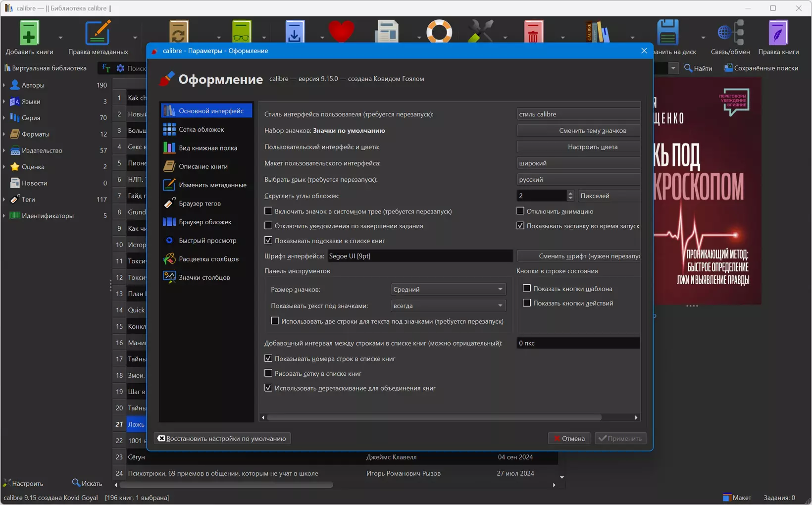The height and width of the screenshot is (505, 812).
Task: Click the Add books toolbar icon
Action: click(29, 34)
